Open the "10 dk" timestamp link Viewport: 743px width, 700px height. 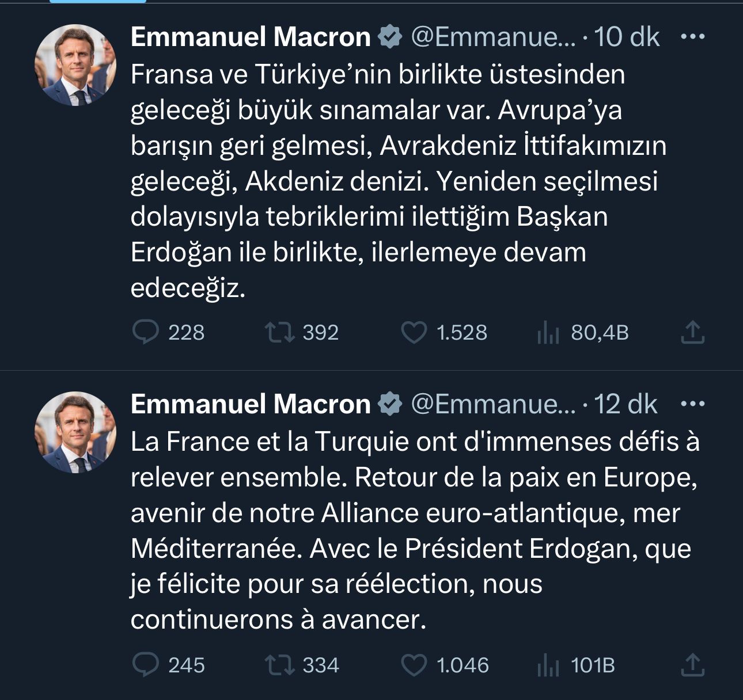pyautogui.click(x=628, y=37)
